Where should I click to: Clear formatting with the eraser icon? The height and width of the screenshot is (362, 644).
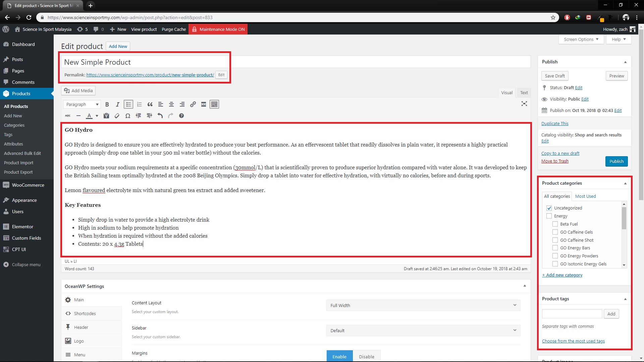(x=117, y=116)
